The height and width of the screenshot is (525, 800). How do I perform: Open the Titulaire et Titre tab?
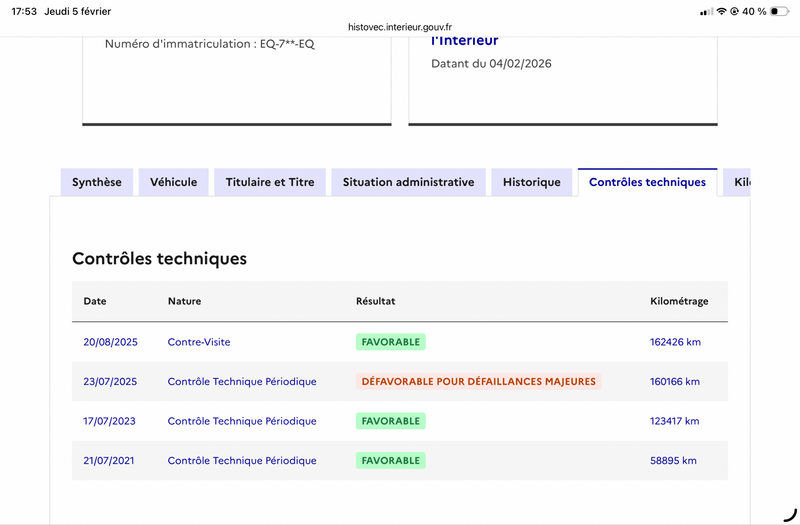coord(270,182)
